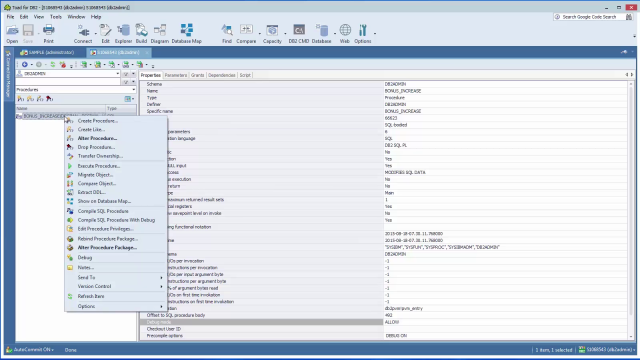Open the Explorer toolbar icon

(123, 33)
